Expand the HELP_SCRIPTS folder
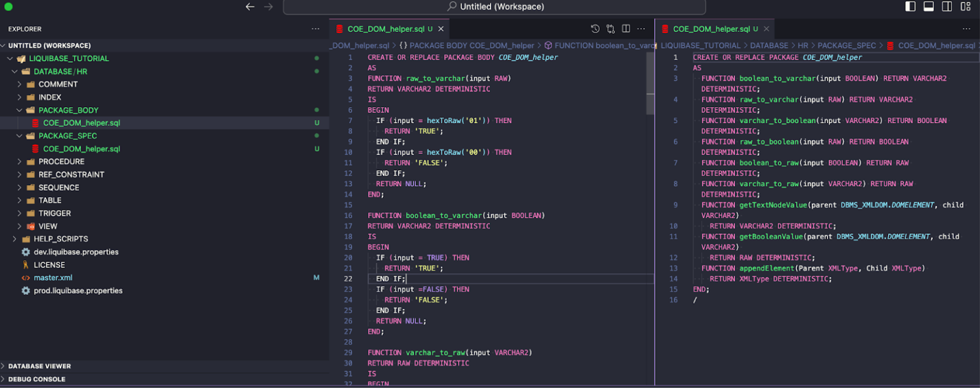 15,239
